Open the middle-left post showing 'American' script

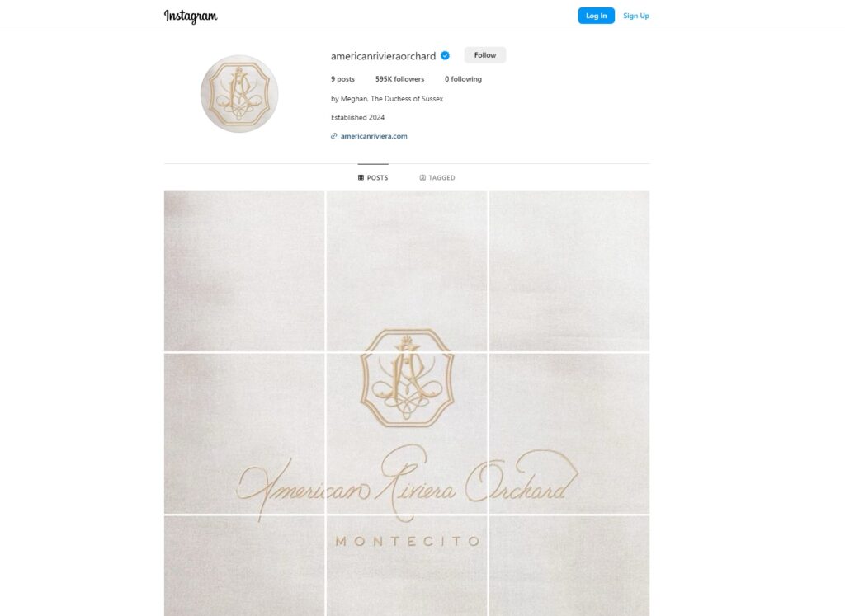(x=244, y=434)
